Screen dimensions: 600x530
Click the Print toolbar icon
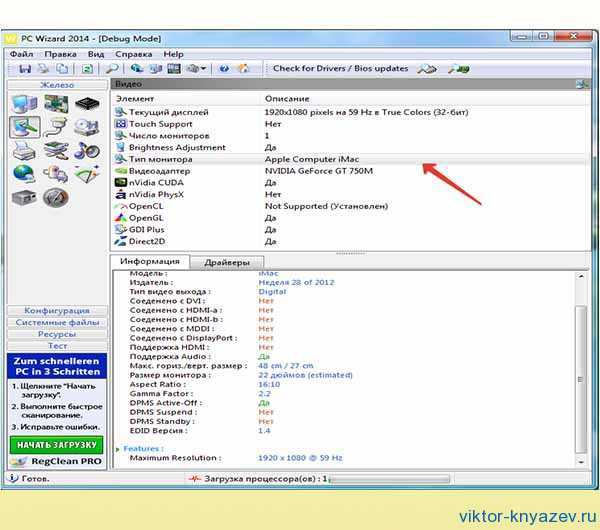(x=44, y=69)
